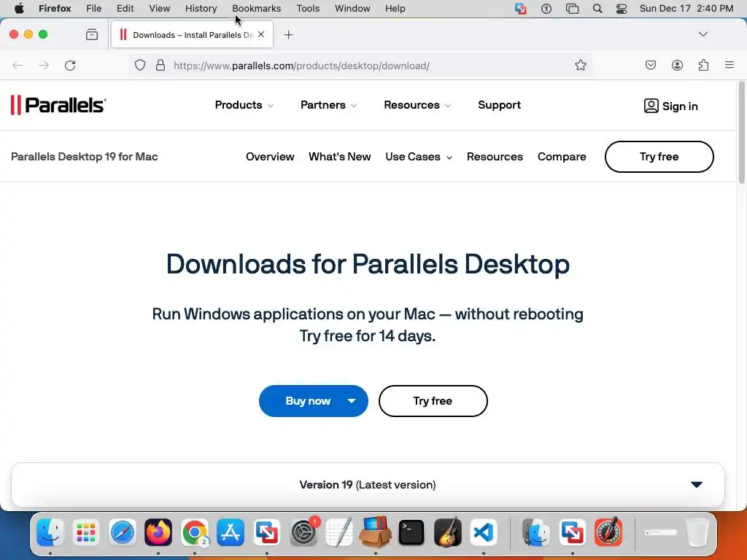This screenshot has width=747, height=560.
Task: Click the page vertical scrollbar
Action: (x=741, y=133)
